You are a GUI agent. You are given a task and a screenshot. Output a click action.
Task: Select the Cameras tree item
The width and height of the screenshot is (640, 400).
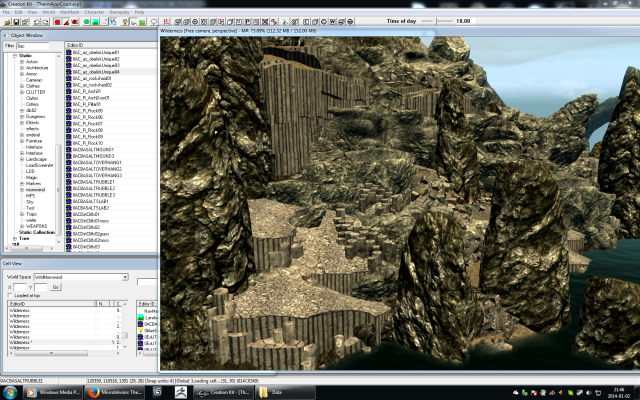(x=34, y=80)
